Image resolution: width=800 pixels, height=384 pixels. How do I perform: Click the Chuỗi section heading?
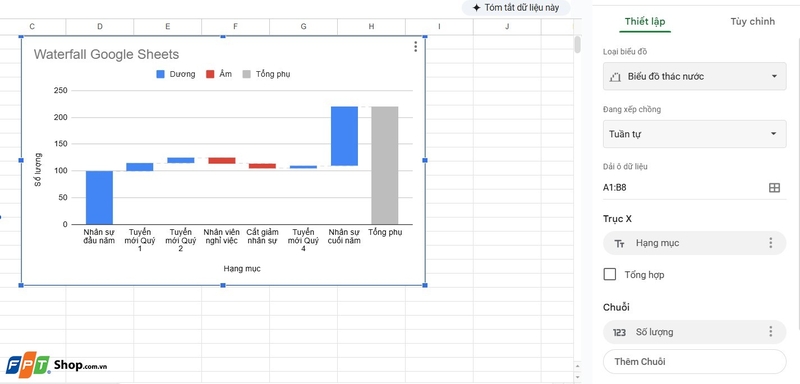pos(616,307)
